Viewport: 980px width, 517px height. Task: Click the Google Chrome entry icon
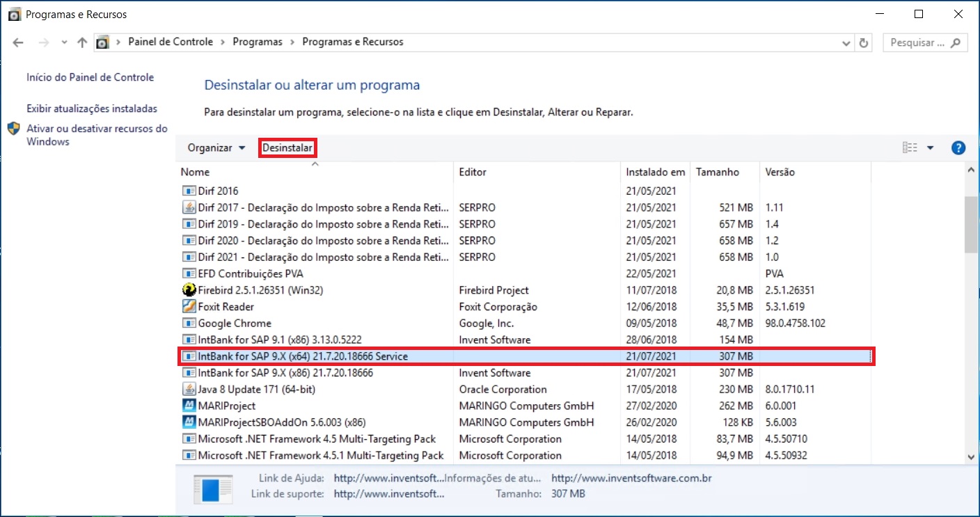point(189,323)
